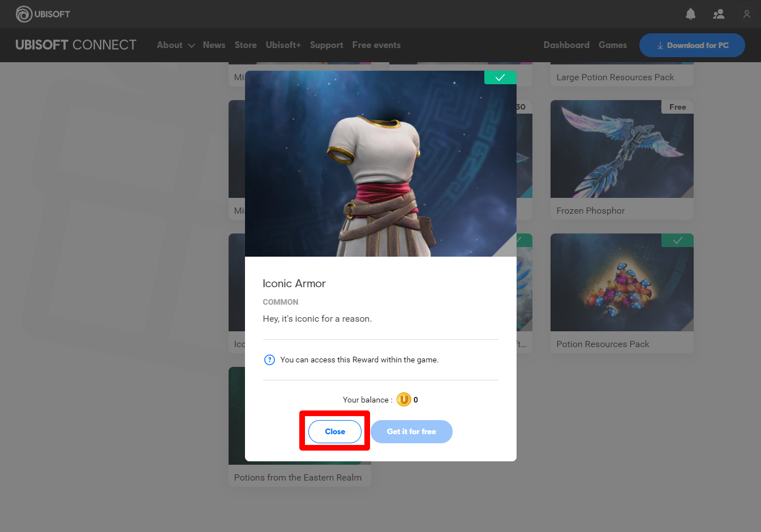The width and height of the screenshot is (761, 532).
Task: Open the Dashboard
Action: tap(566, 45)
